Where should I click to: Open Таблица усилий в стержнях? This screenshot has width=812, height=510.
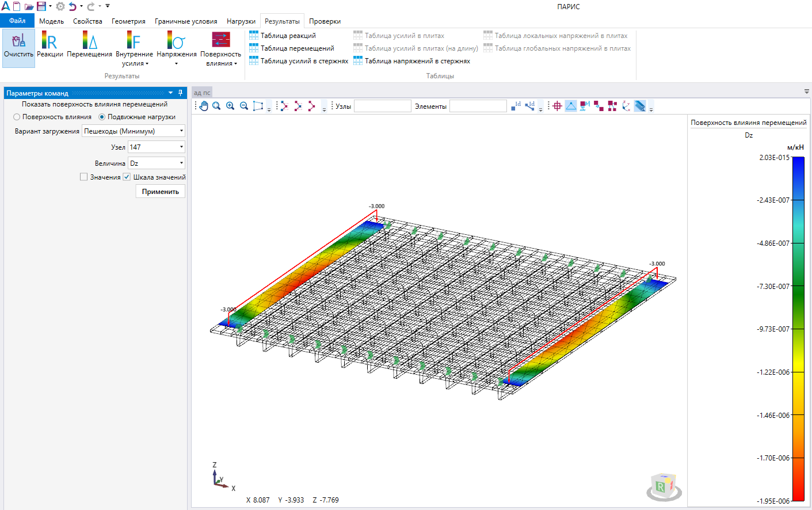point(299,61)
